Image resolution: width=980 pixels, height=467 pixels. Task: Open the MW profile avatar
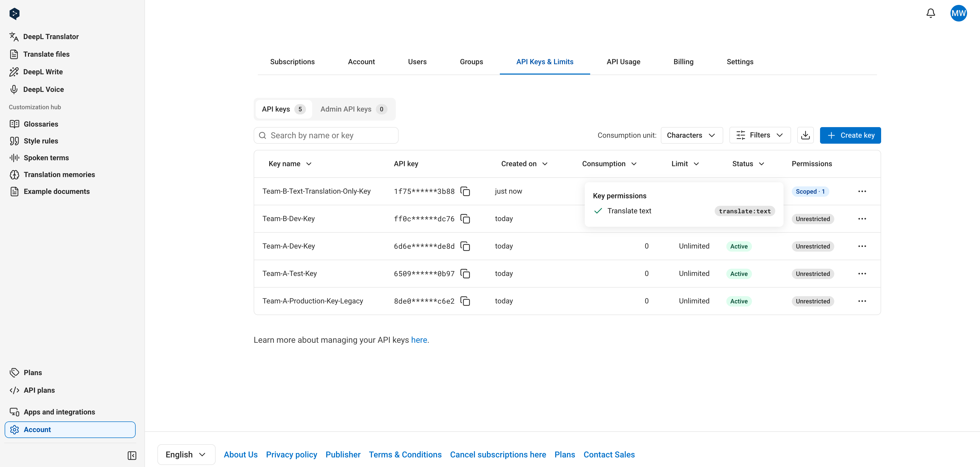[958, 13]
